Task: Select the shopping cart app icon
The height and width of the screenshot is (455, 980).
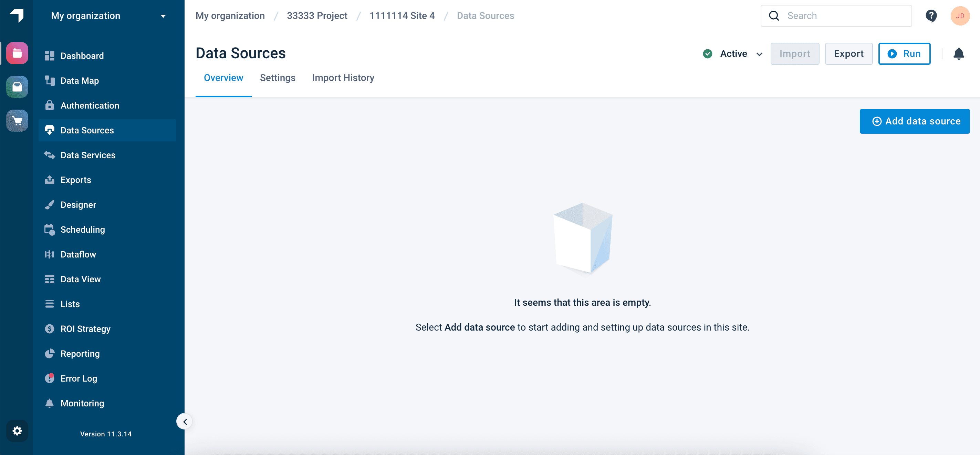Action: point(17,121)
